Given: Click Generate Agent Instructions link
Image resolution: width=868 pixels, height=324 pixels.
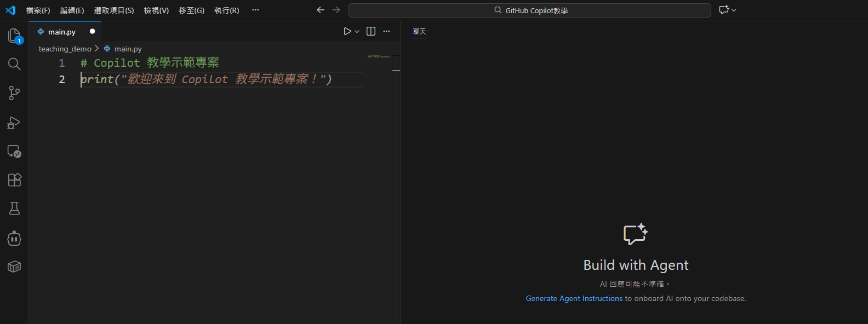Looking at the screenshot, I should click(x=574, y=298).
